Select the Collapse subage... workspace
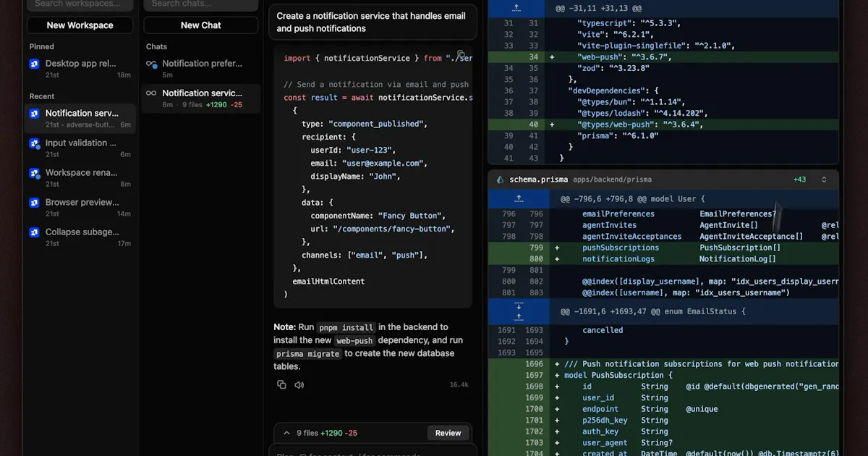The width and height of the screenshot is (868, 456). (80, 237)
